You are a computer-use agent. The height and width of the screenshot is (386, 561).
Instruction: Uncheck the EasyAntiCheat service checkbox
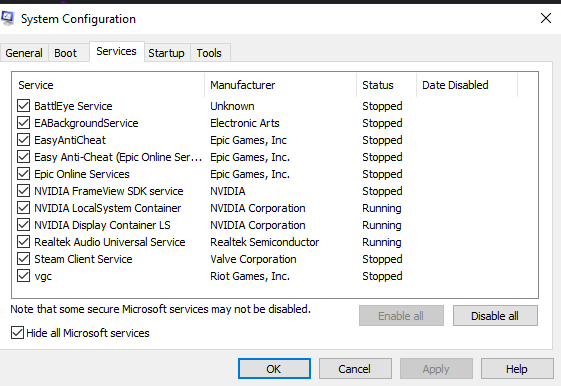click(24, 140)
